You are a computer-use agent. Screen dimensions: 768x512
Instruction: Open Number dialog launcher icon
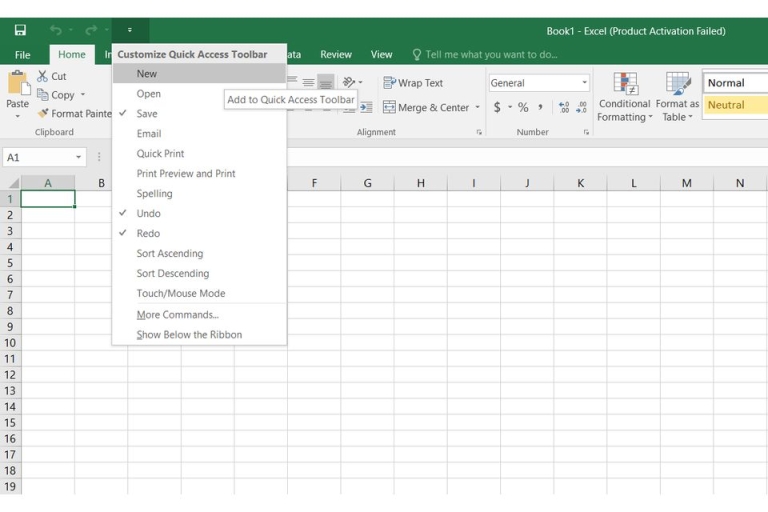point(586,132)
